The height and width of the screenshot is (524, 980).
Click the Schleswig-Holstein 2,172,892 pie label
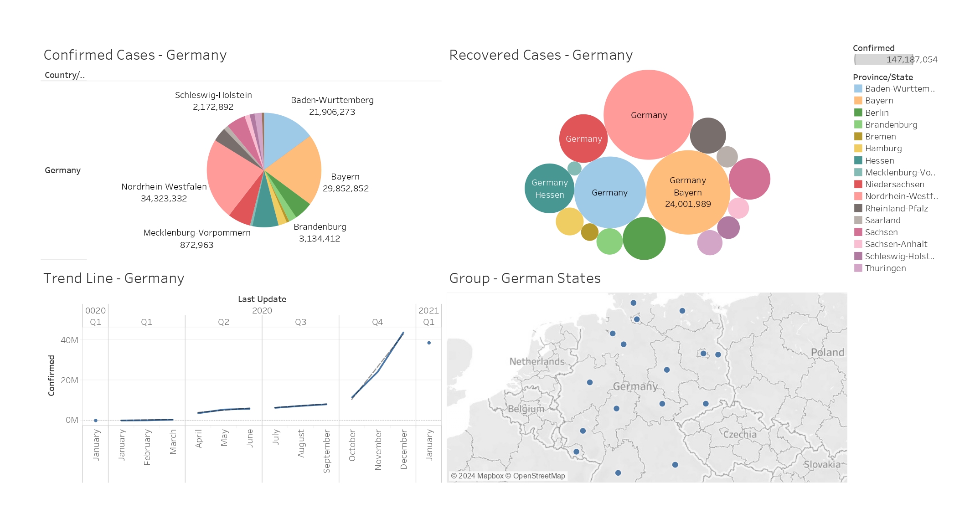coord(213,101)
